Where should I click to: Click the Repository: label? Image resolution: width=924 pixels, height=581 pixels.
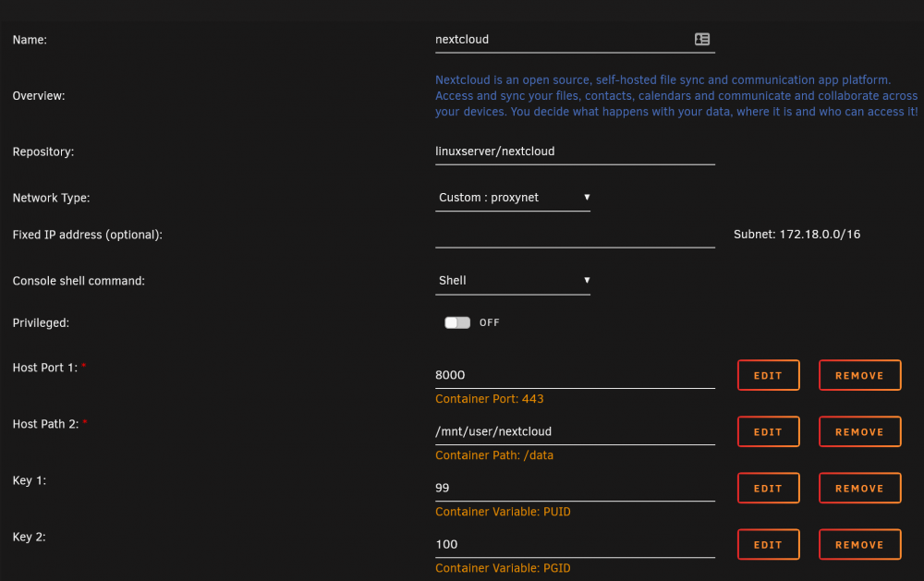tap(43, 152)
